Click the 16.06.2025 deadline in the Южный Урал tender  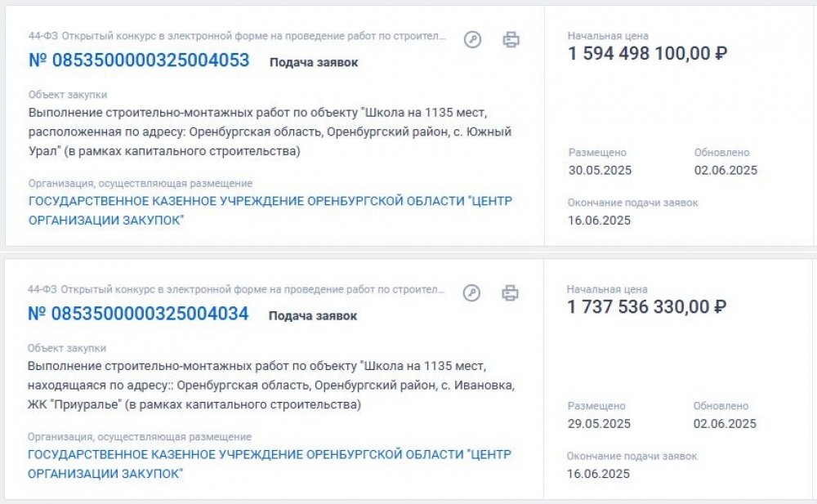pyautogui.click(x=599, y=221)
